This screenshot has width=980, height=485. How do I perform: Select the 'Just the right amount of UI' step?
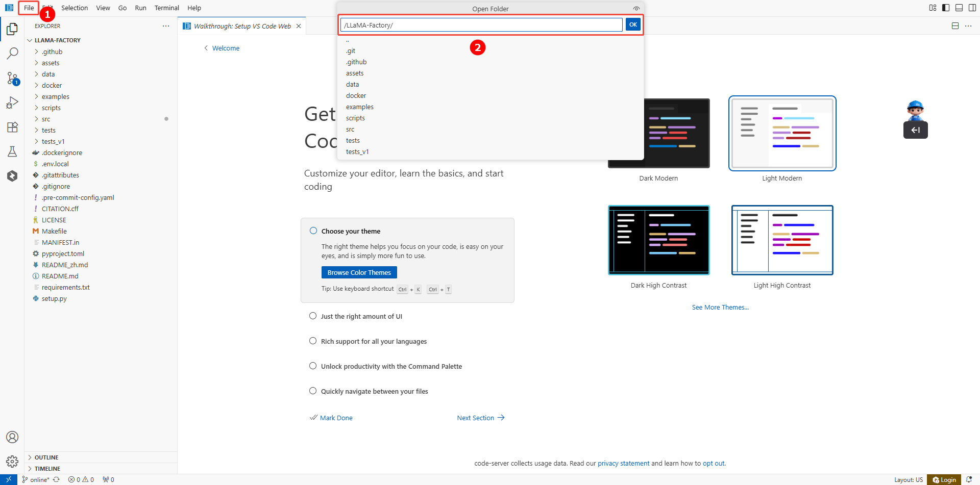(x=361, y=316)
